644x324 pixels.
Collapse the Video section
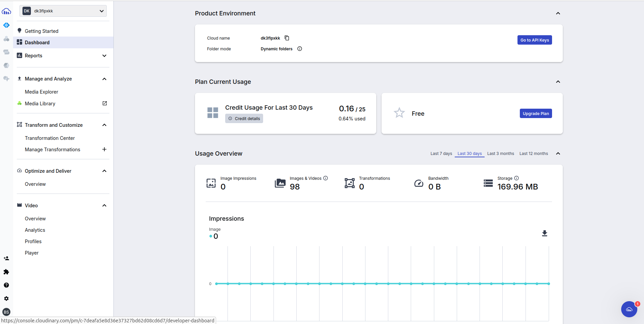coord(104,206)
